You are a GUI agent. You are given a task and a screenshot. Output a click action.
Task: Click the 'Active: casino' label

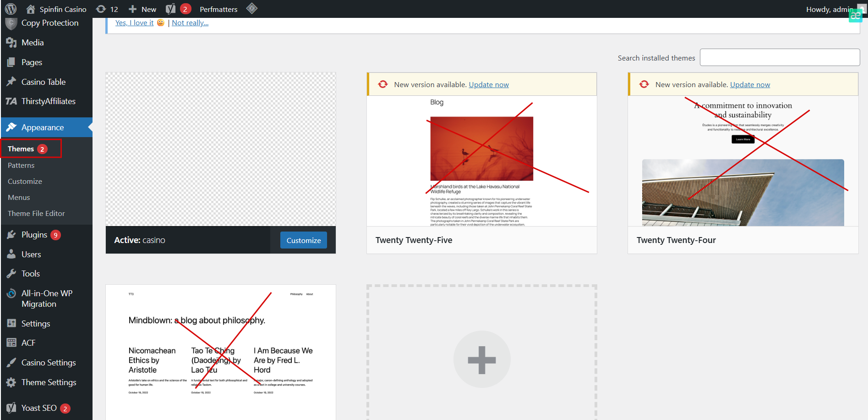point(140,240)
